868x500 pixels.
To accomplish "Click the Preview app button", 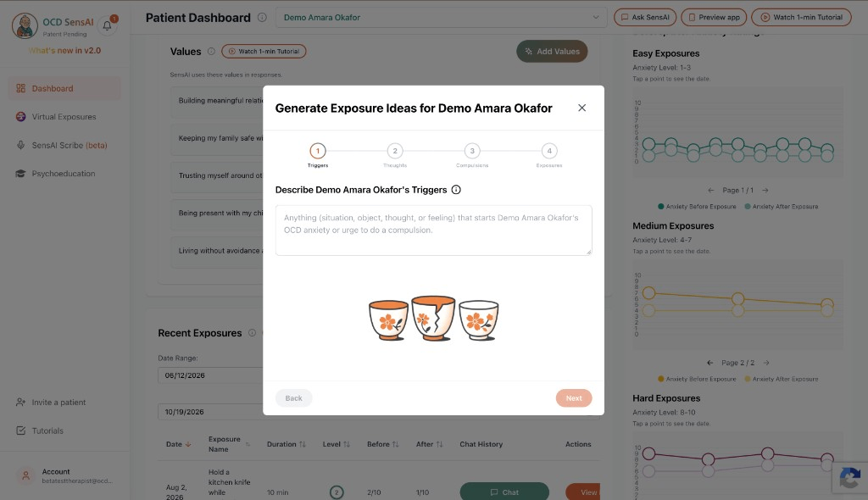I will tap(714, 18).
